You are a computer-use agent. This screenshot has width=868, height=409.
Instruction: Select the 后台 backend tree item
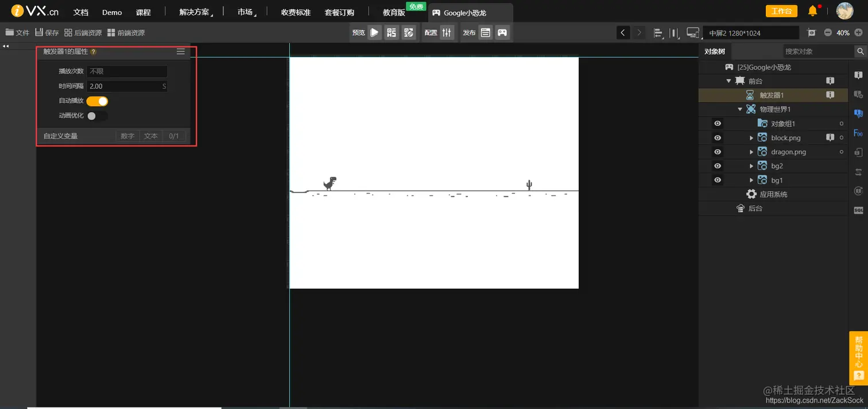pos(749,209)
